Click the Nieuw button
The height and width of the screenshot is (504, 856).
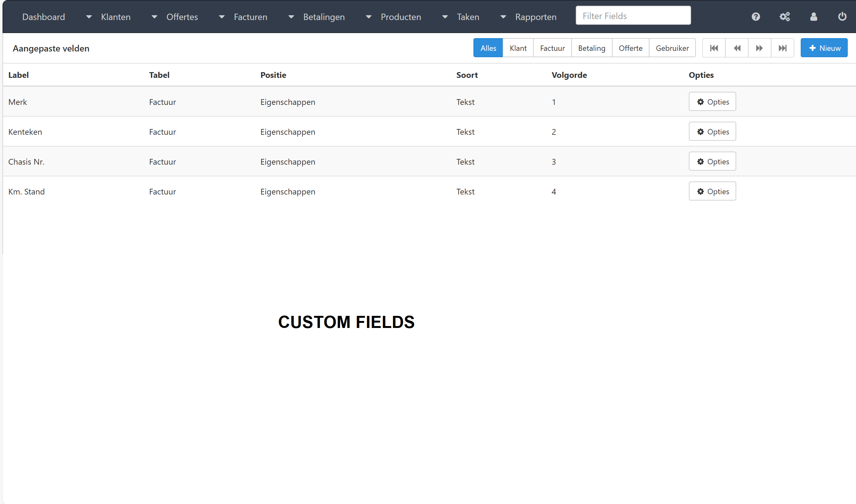point(824,48)
